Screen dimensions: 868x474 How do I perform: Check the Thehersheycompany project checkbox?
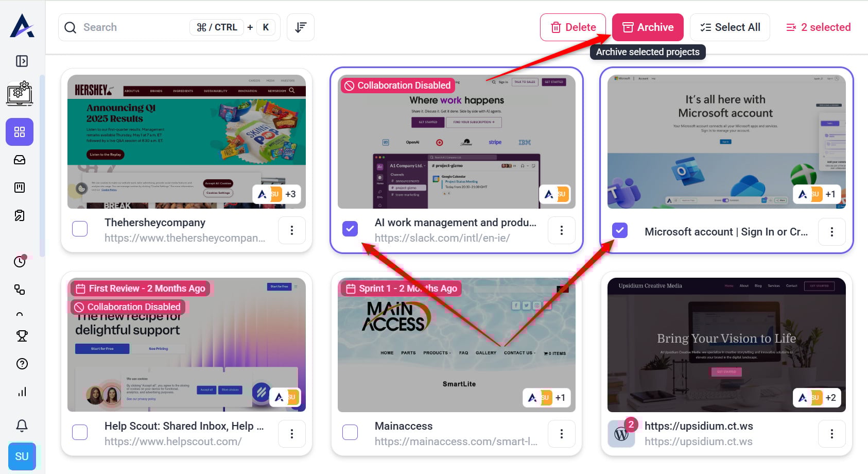tap(80, 229)
